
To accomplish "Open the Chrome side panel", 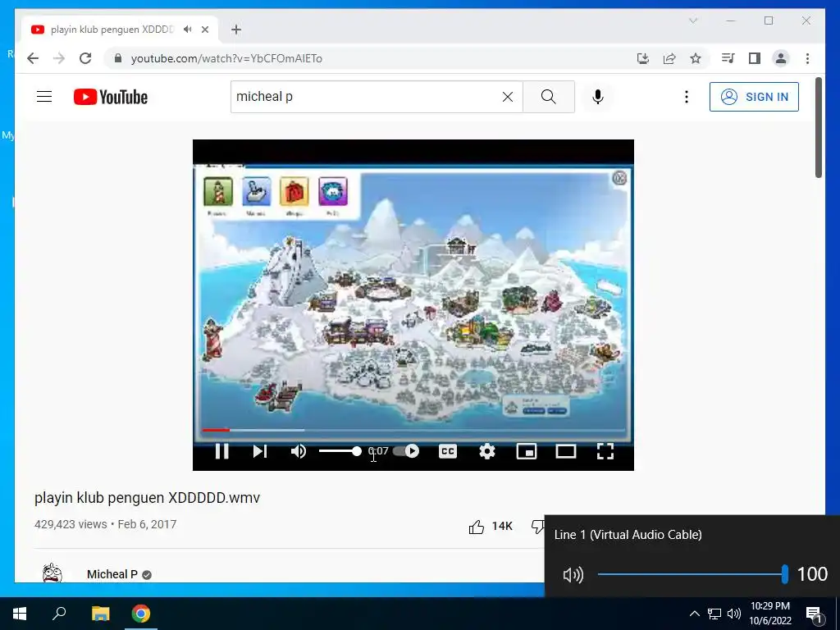I will coord(755,58).
